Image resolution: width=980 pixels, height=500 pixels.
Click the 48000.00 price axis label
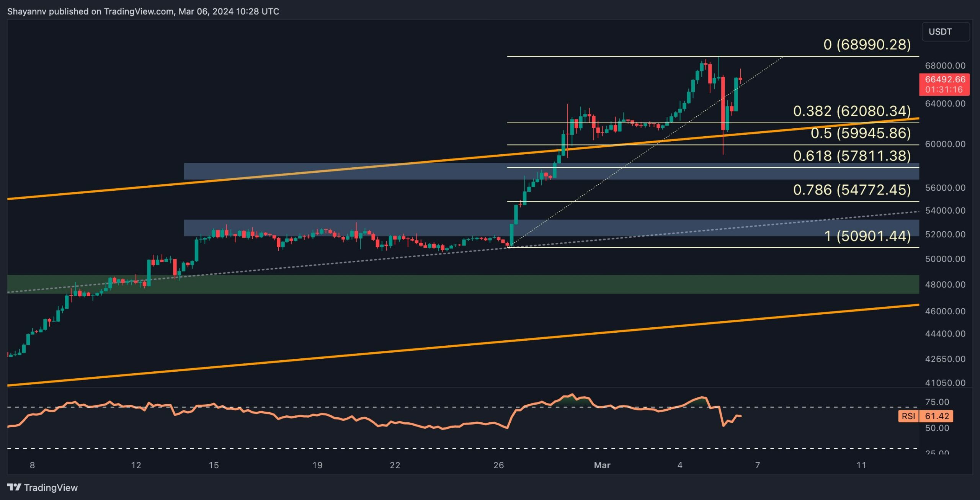945,284
